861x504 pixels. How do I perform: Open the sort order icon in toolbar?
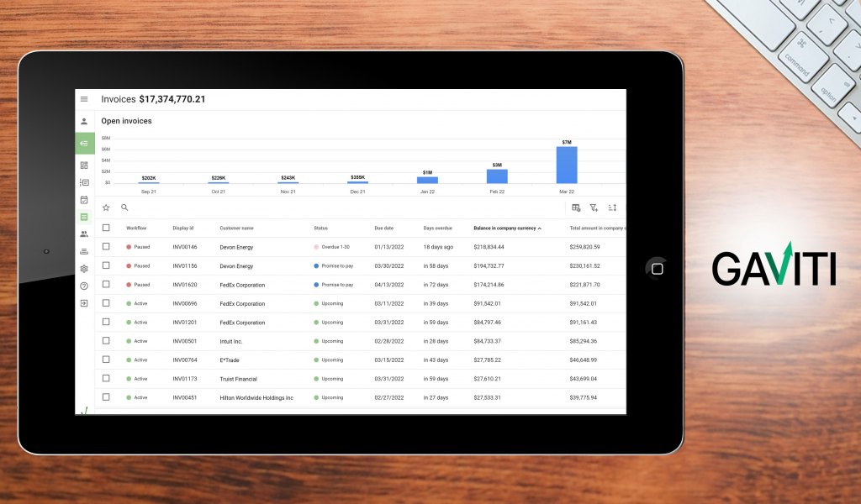pos(612,207)
